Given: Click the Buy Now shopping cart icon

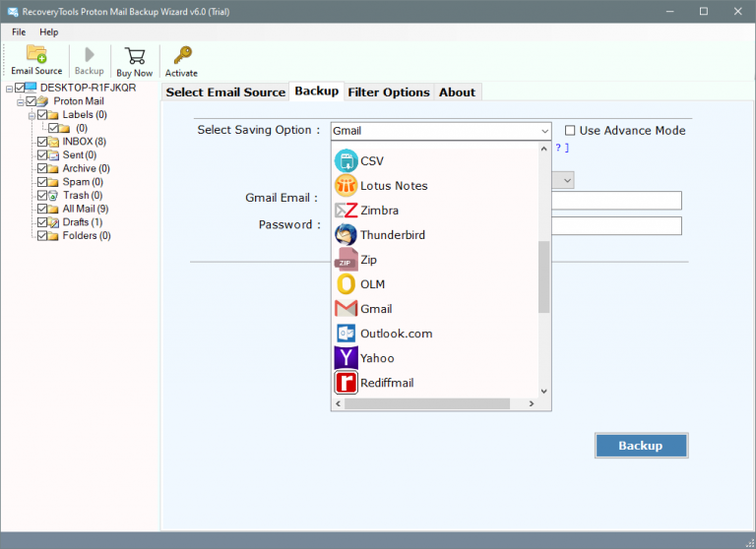Looking at the screenshot, I should (135, 56).
